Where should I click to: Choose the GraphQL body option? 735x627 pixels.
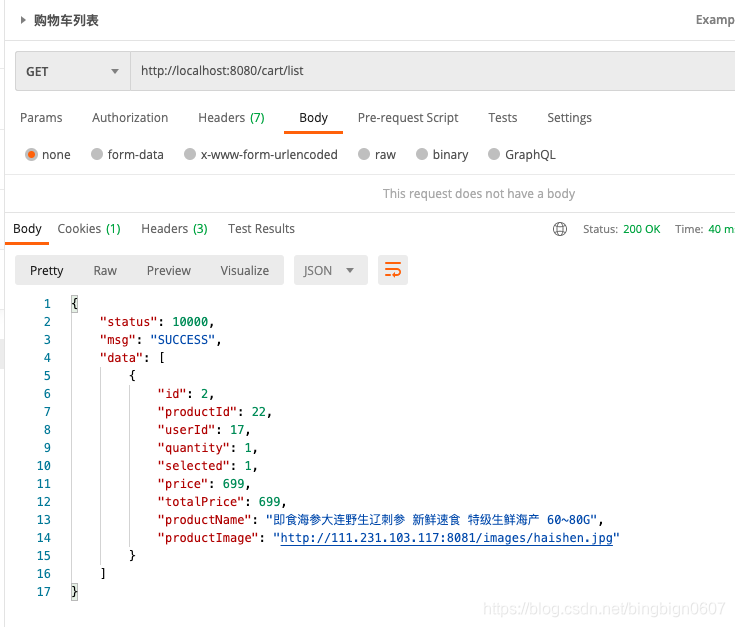pyautogui.click(x=494, y=154)
